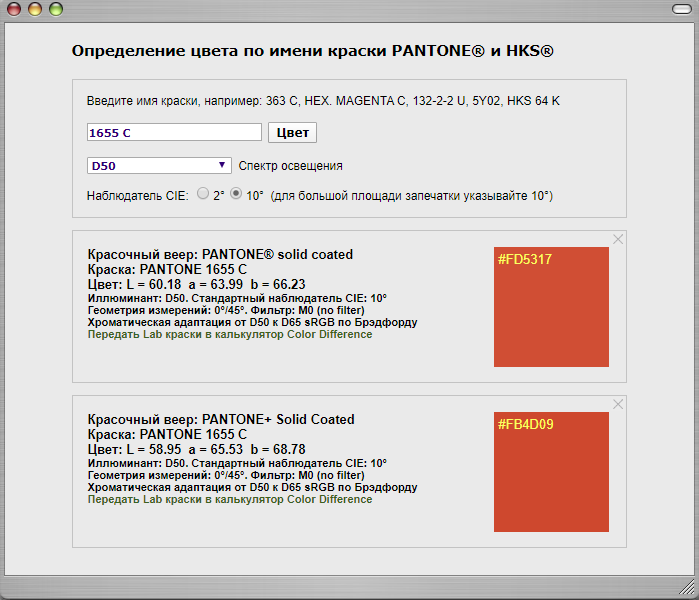Close the PANTONE® solid coated result card
This screenshot has height=600, width=699.
(x=618, y=239)
